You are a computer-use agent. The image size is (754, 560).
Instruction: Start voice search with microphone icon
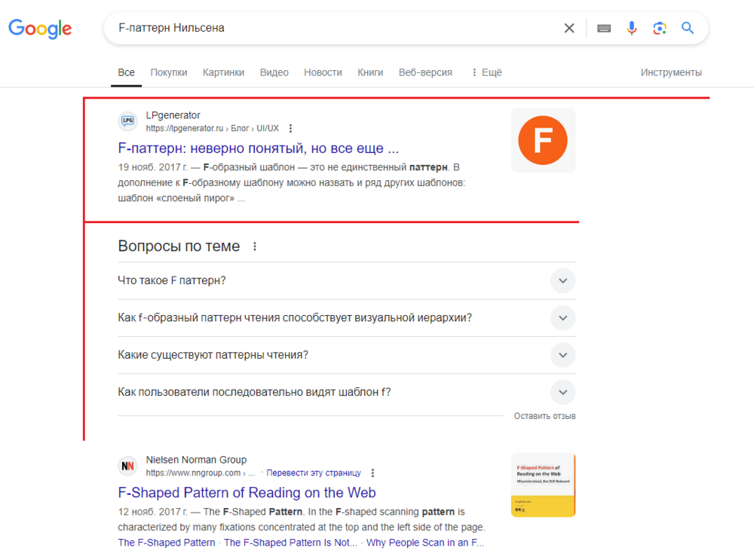631,29
